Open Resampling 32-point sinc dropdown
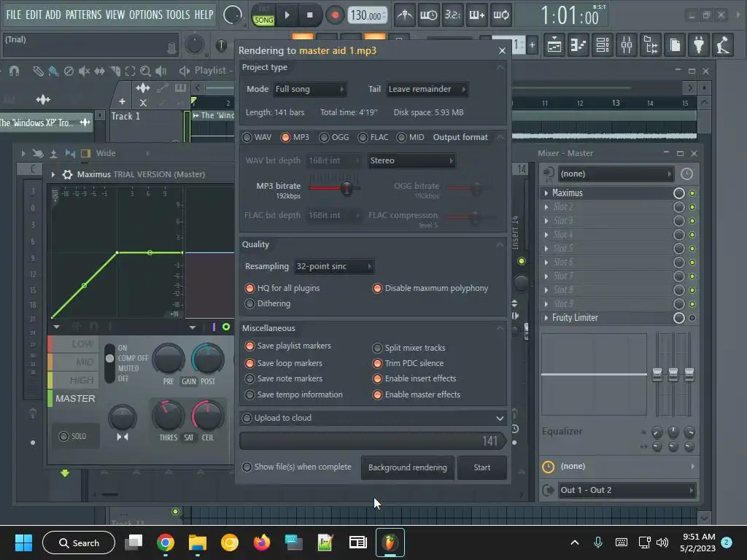The height and width of the screenshot is (560, 747). pyautogui.click(x=334, y=266)
